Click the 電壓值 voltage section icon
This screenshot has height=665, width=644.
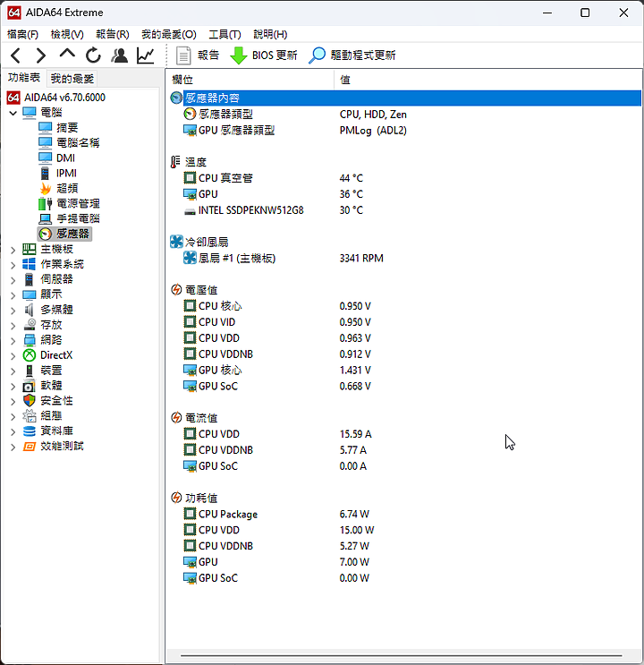(176, 290)
